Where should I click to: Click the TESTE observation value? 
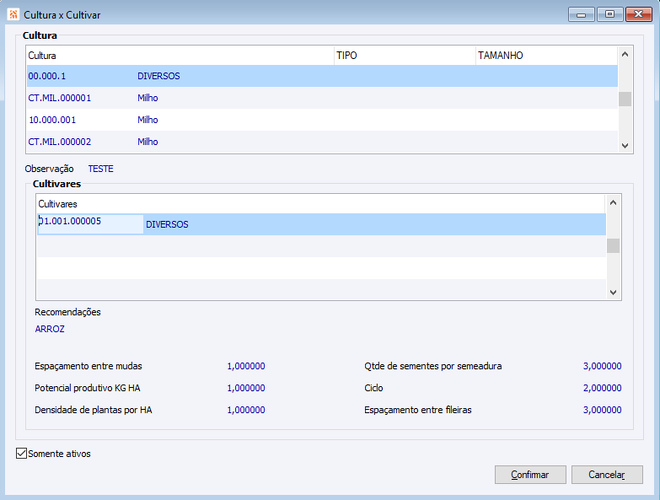click(101, 169)
